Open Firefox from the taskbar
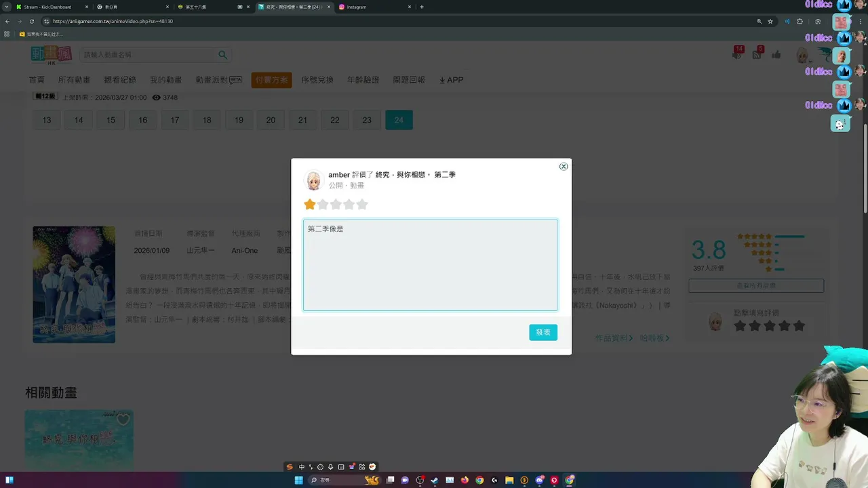The height and width of the screenshot is (488, 868). [465, 480]
